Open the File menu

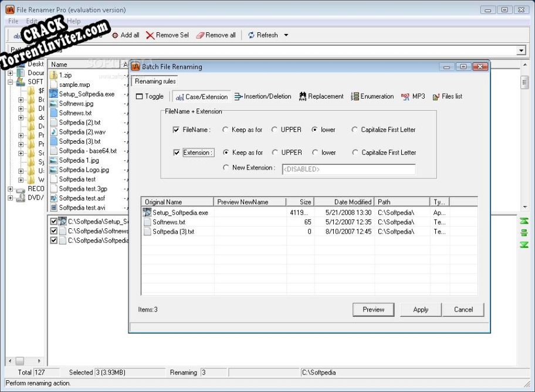(x=12, y=21)
